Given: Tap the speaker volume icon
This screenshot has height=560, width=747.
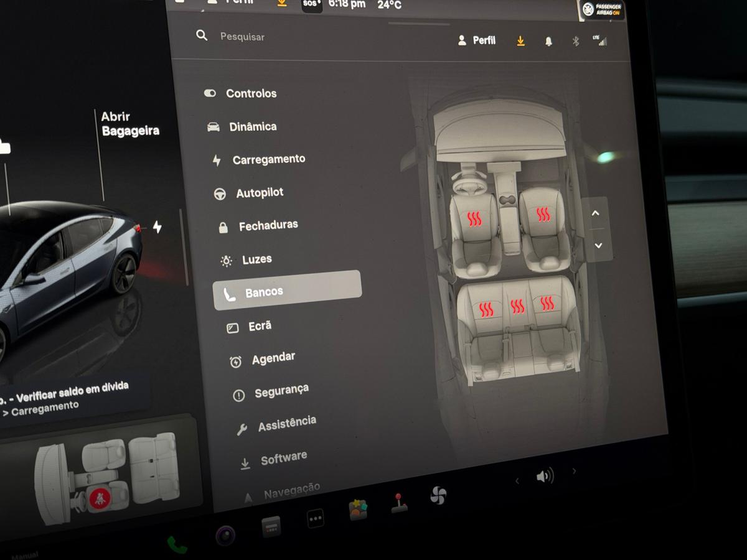Looking at the screenshot, I should tap(545, 477).
